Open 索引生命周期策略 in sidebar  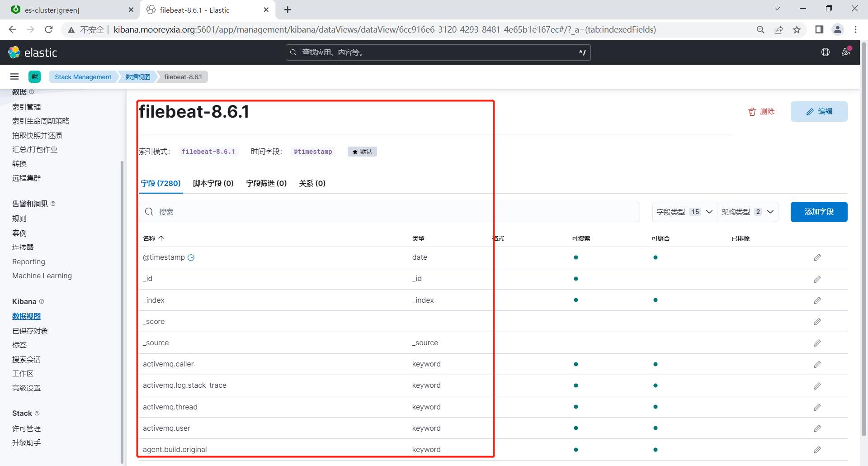point(41,121)
